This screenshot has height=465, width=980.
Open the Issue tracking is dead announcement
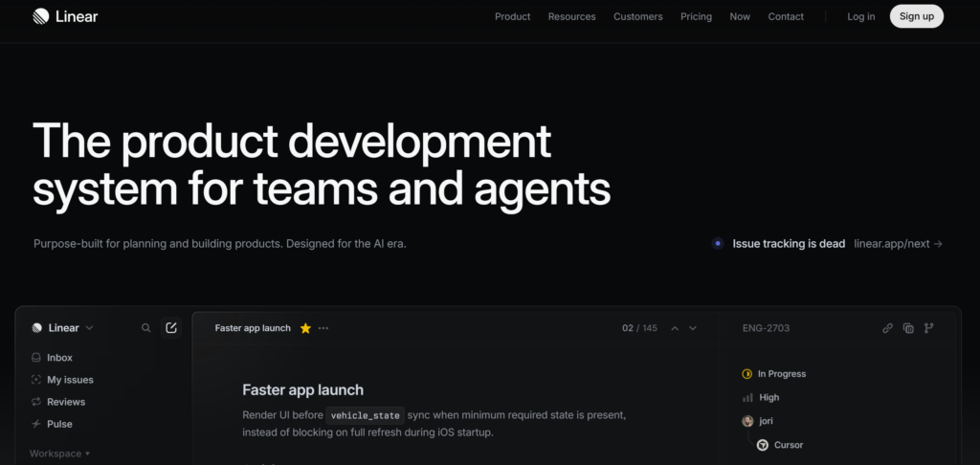click(x=789, y=244)
